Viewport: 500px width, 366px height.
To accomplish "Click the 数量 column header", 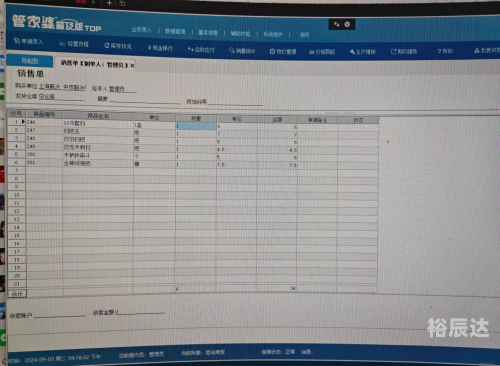I will pyautogui.click(x=196, y=118).
